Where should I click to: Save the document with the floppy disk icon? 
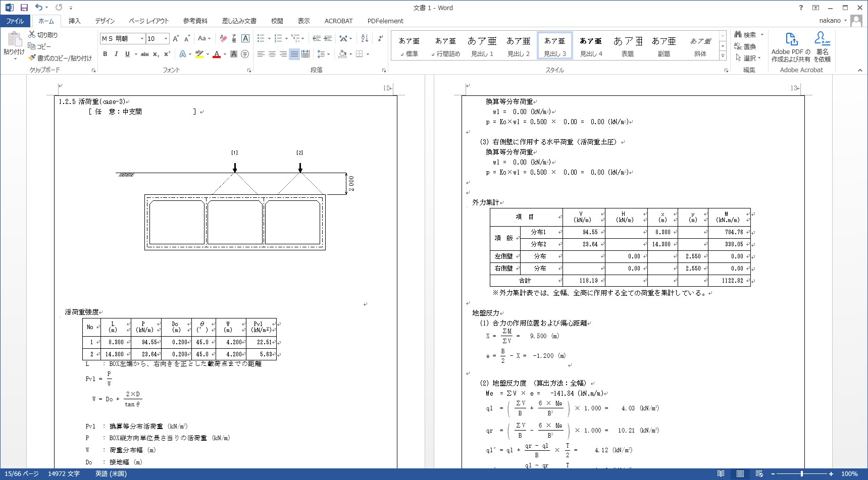[24, 8]
